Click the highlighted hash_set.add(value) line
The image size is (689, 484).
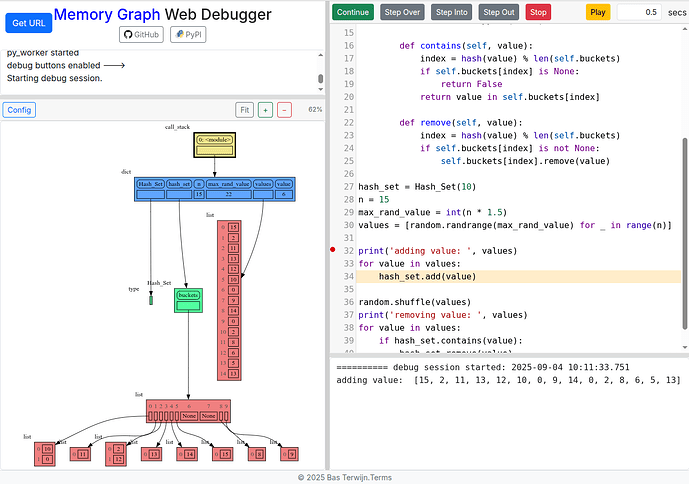click(519, 277)
